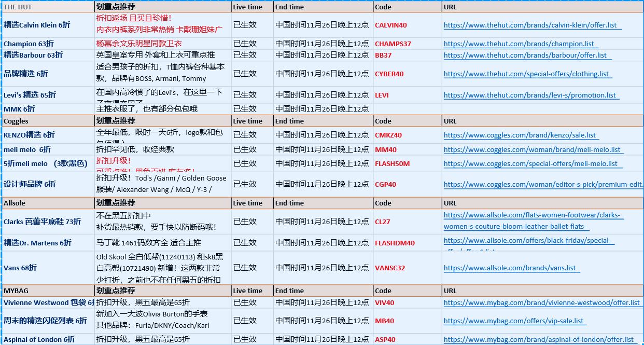Click the FLASHDM40 code cell
The width and height of the screenshot is (644, 345).
(408, 243)
